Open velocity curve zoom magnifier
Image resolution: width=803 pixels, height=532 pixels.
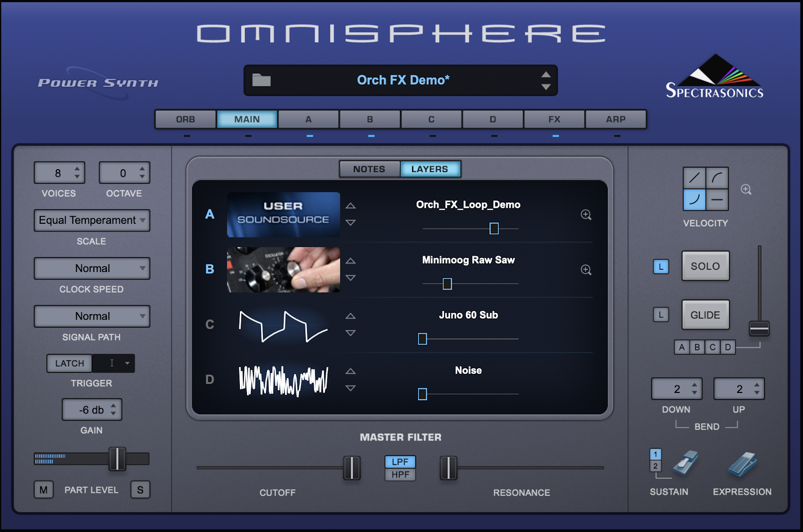746,190
